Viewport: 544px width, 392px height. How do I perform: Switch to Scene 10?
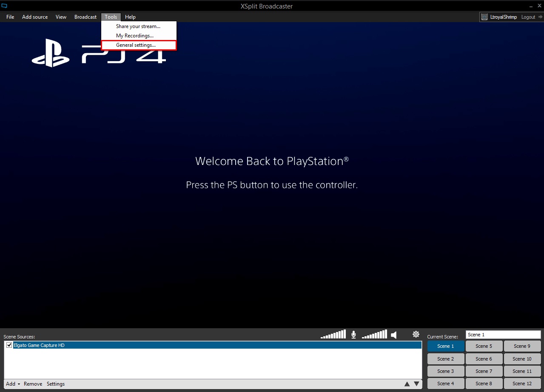click(x=522, y=359)
